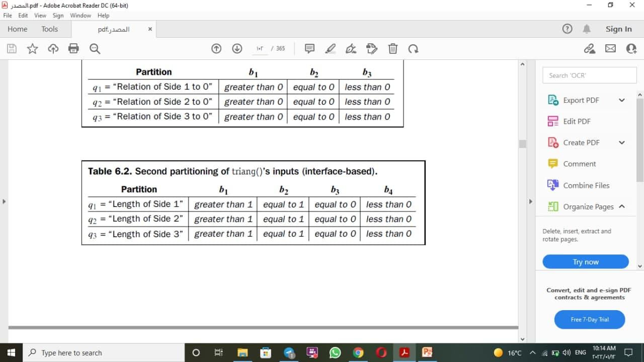Select the Highlight text tool

pyautogui.click(x=330, y=48)
